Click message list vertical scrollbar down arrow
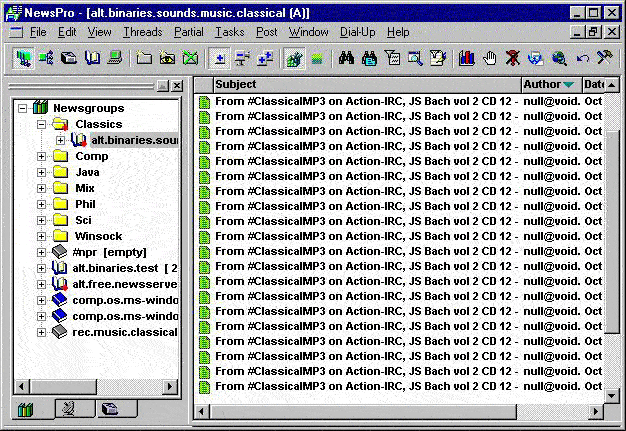Screen dimensions: 626x431 click(611, 395)
